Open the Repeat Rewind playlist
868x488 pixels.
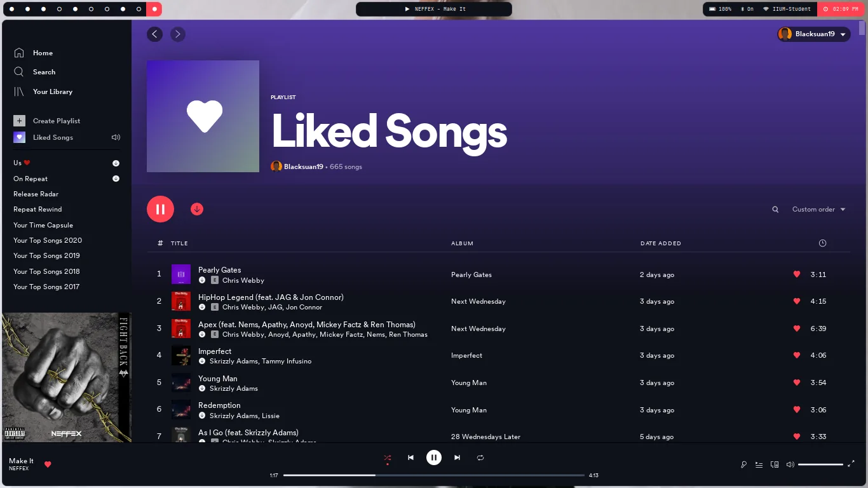pos(37,209)
